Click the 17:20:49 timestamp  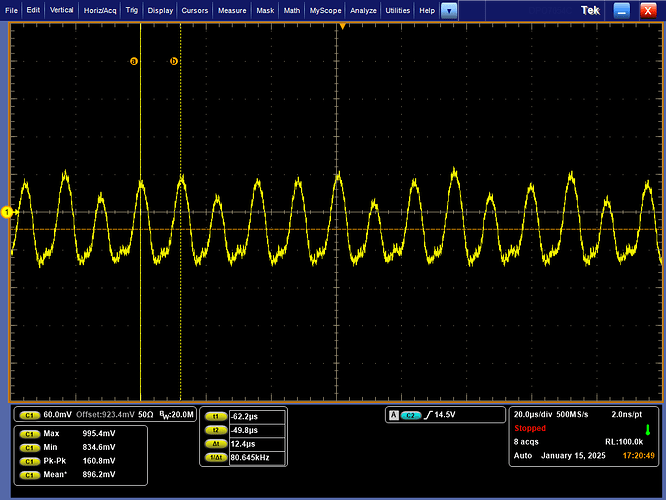tap(638, 455)
